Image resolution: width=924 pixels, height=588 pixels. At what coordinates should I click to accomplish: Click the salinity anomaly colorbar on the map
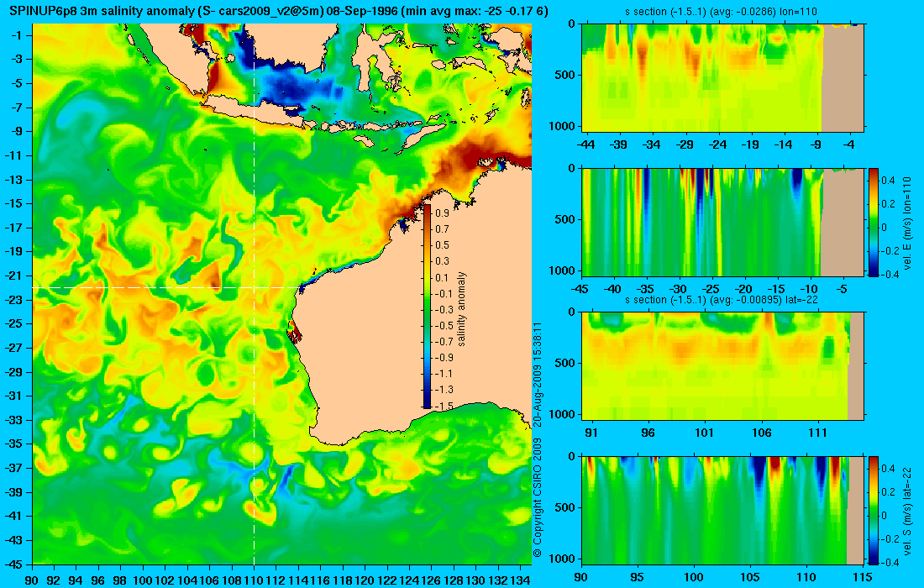428,307
